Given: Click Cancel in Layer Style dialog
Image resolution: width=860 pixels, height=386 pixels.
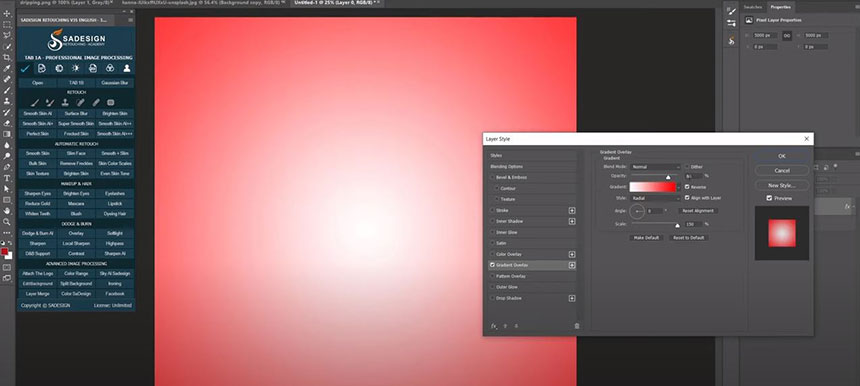Looking at the screenshot, I should point(782,171).
